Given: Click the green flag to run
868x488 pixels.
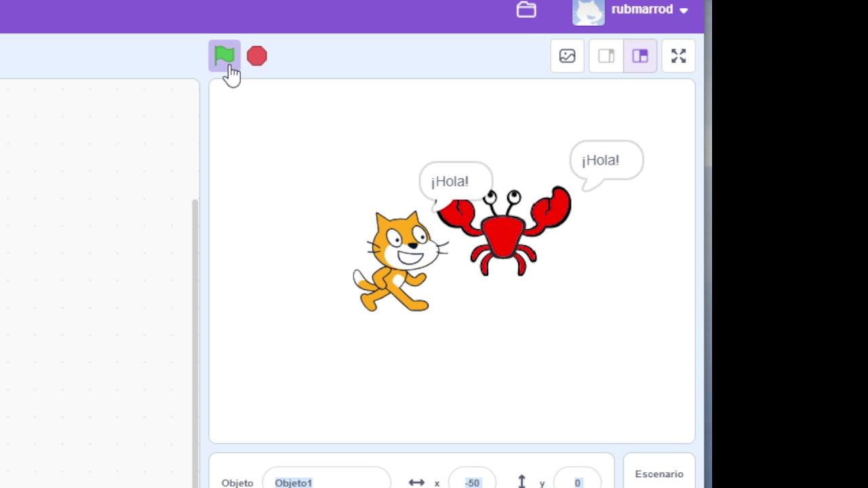Looking at the screenshot, I should pos(224,56).
